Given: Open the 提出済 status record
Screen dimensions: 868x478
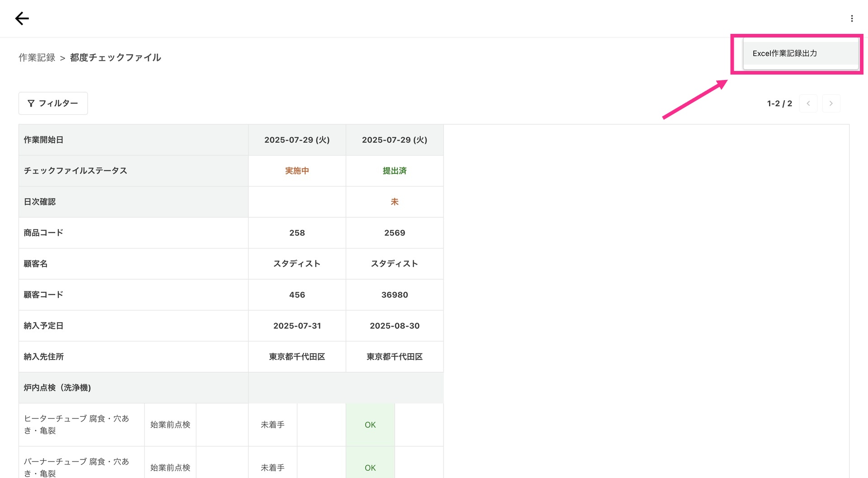Looking at the screenshot, I should pyautogui.click(x=395, y=171).
